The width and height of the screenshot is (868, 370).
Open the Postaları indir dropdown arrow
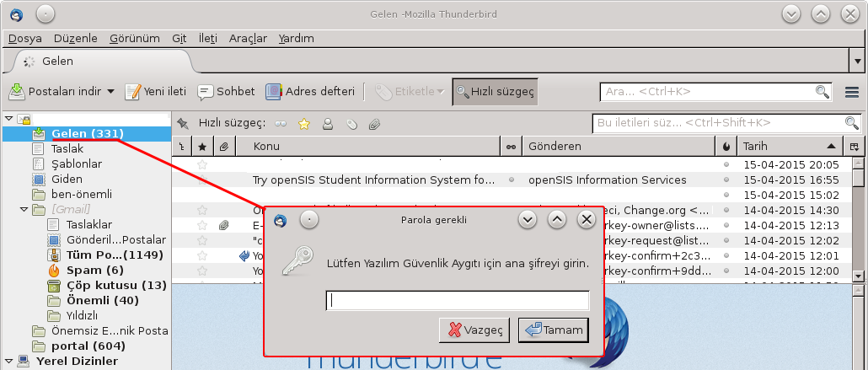pos(110,92)
